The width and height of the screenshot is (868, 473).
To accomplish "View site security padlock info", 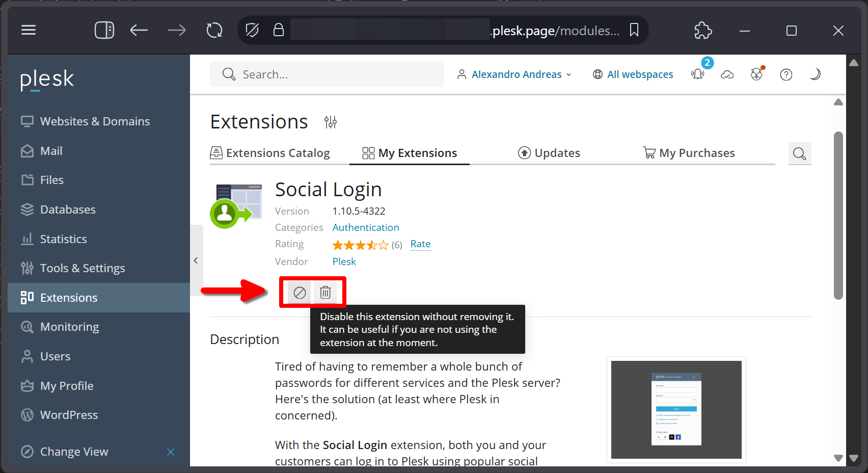I will click(x=278, y=30).
